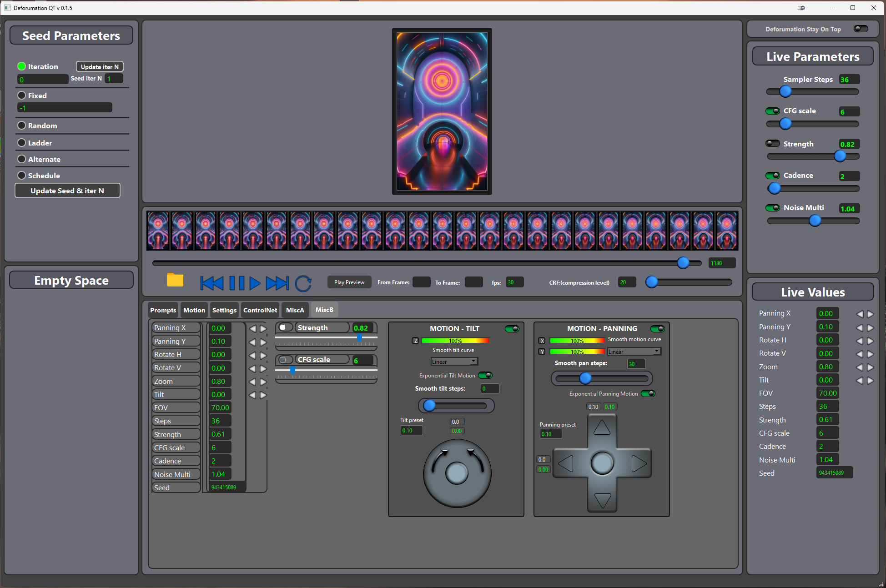Open the yellow folder icon
Viewport: 886px width, 588px height.
pyautogui.click(x=175, y=280)
